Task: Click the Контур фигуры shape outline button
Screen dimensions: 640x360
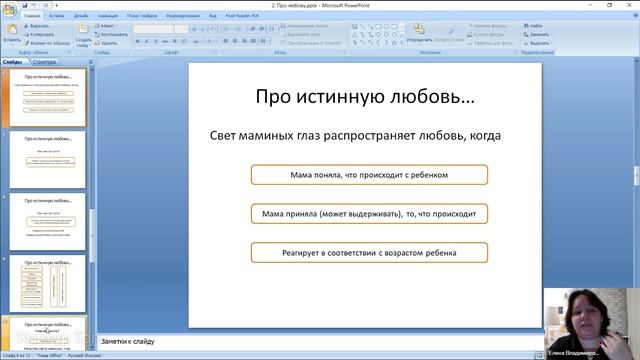Action: tap(486, 34)
